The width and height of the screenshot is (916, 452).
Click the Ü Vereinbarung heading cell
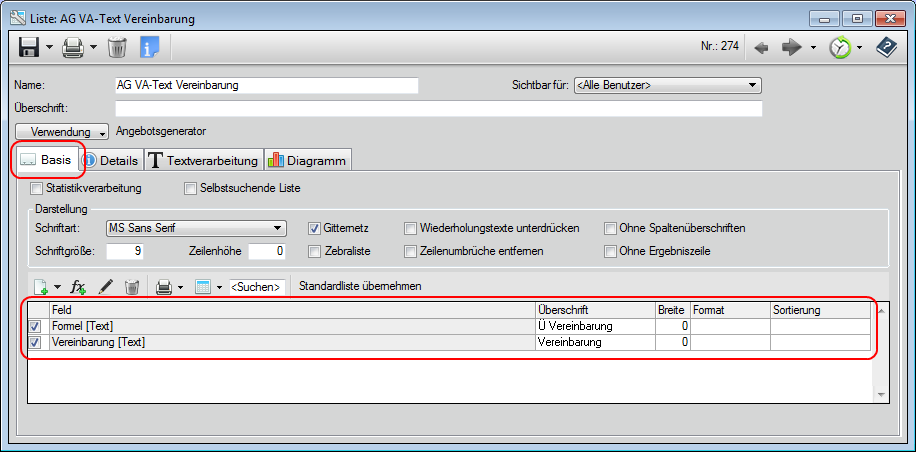(595, 326)
